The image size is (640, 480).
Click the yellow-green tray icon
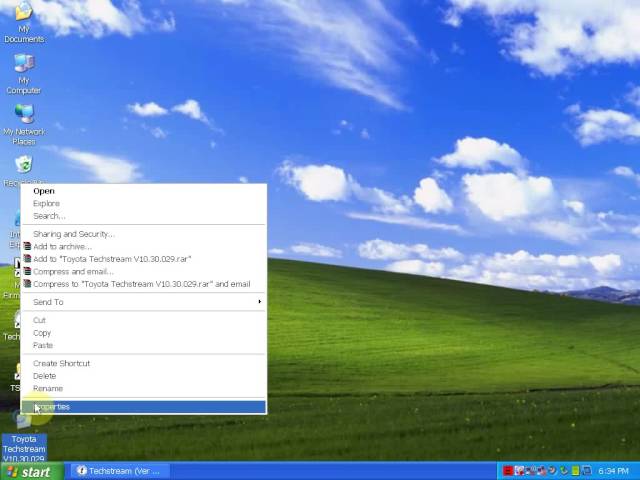coord(576,471)
